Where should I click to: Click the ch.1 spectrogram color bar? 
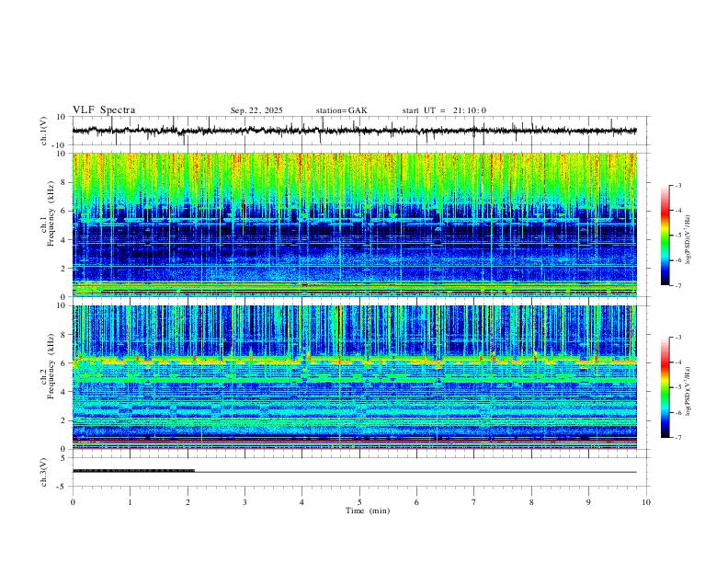665,236
